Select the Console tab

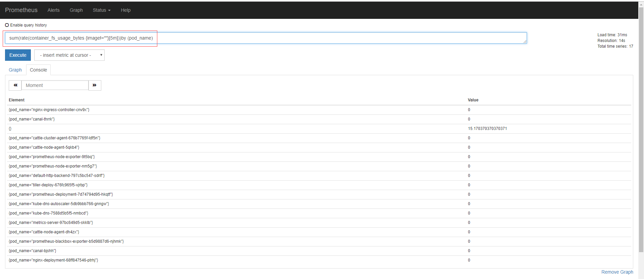tap(38, 70)
